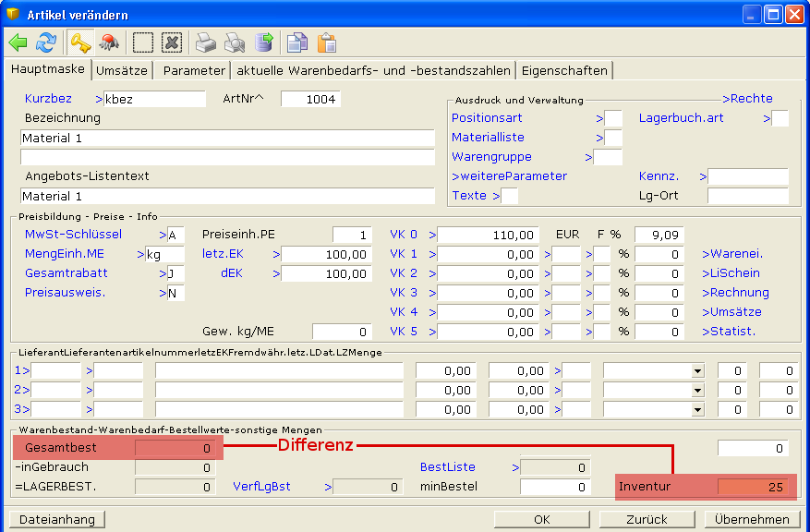Open dropdown in second Lieferant row
Image resolution: width=810 pixels, height=532 pixels.
tap(698, 390)
